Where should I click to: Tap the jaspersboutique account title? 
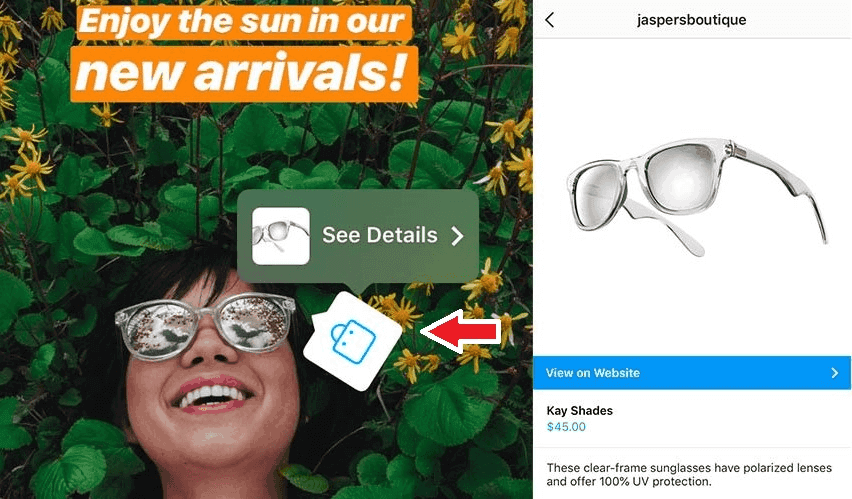[x=691, y=20]
